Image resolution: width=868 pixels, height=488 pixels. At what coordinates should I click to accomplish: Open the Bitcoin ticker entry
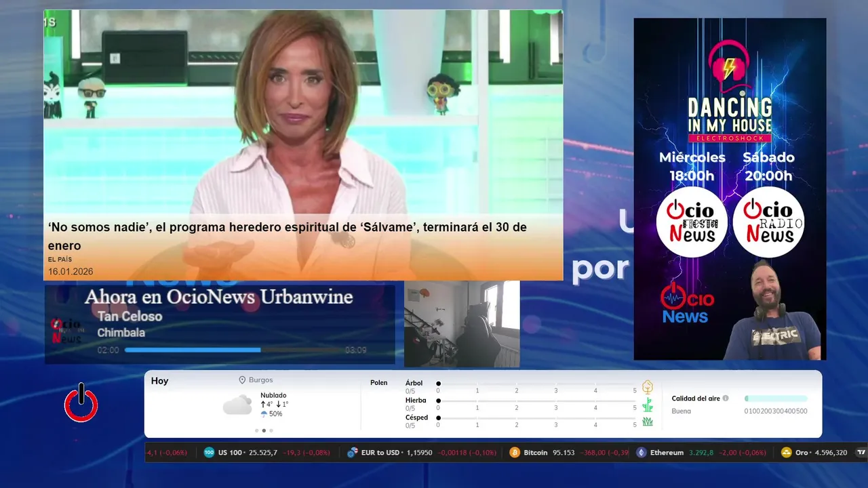coord(568,453)
